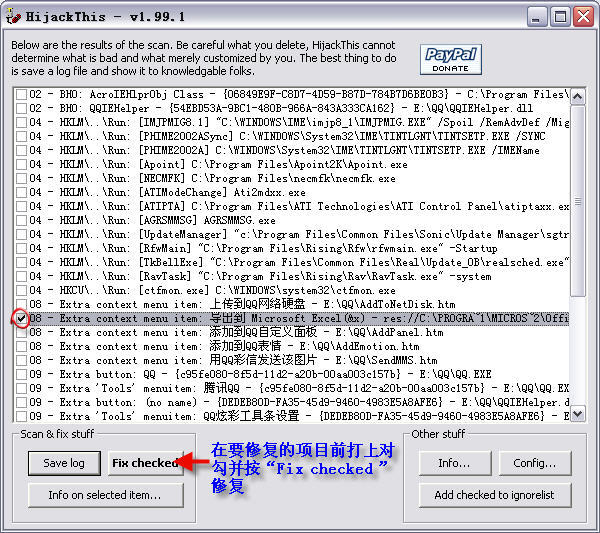Check the QQIEHelper BHO entry checkbox
The image size is (600, 533).
[21, 108]
